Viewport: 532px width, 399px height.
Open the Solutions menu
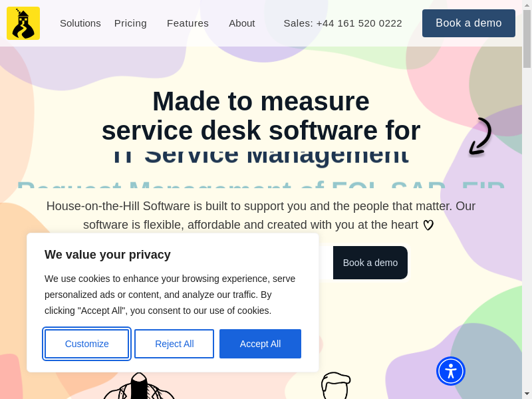tap(80, 23)
